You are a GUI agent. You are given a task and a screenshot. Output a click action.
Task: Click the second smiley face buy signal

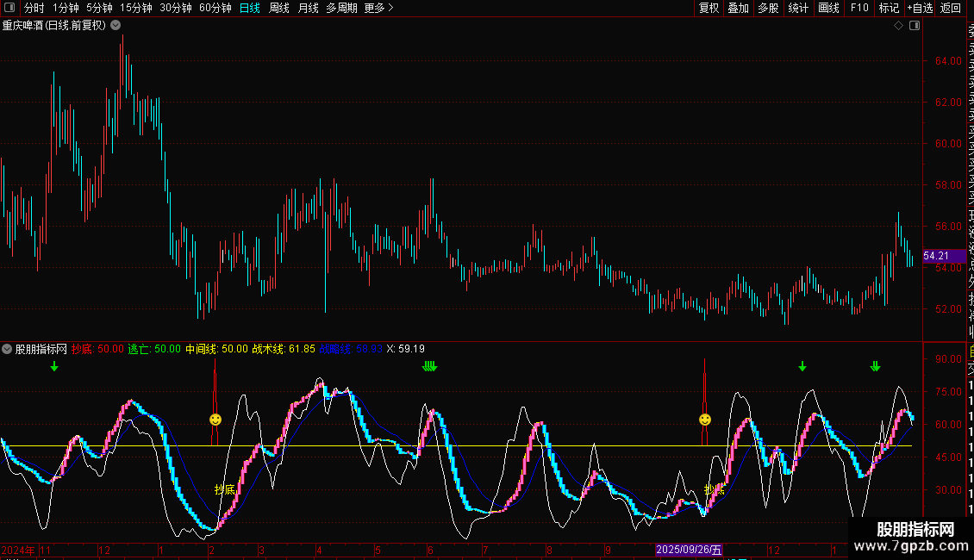tap(705, 420)
